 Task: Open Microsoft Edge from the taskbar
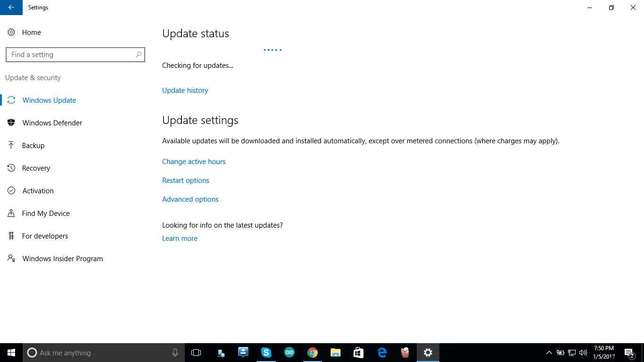[x=381, y=353]
